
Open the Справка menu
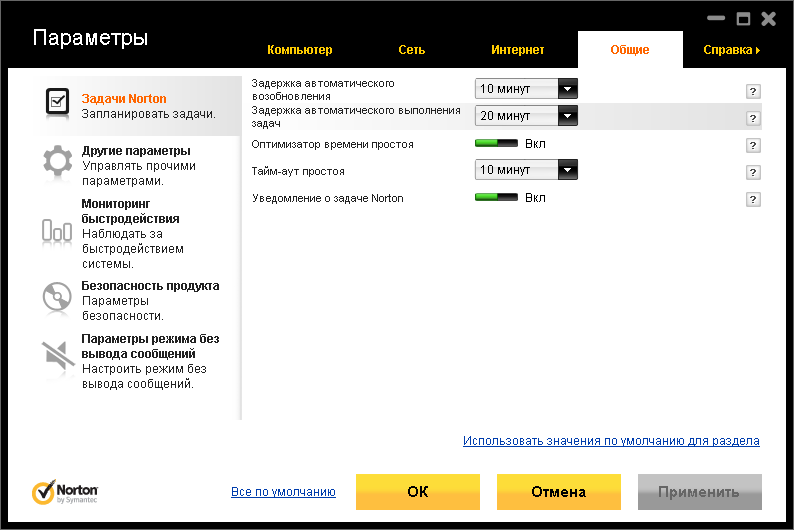coord(732,50)
